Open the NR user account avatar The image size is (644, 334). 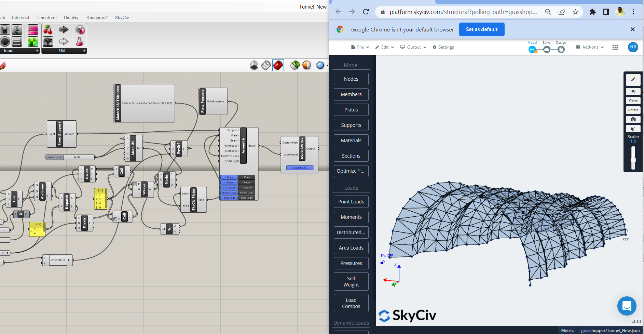pos(633,47)
